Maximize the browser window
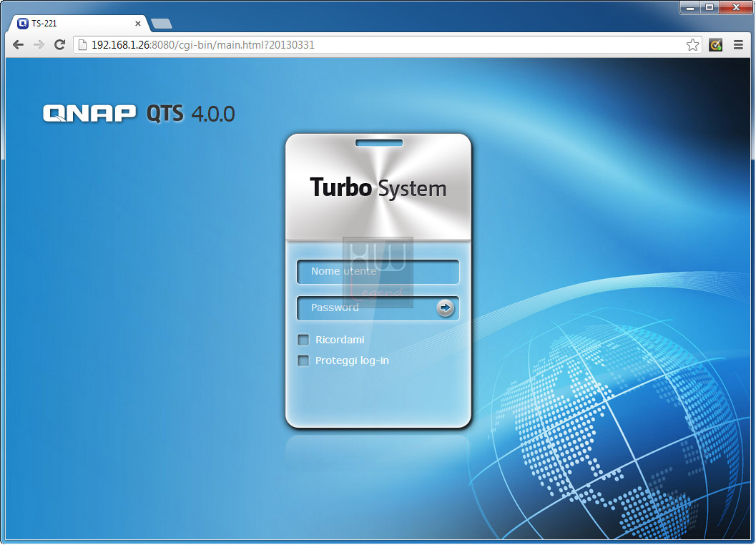Viewport: 756px width, 545px height. pyautogui.click(x=710, y=6)
